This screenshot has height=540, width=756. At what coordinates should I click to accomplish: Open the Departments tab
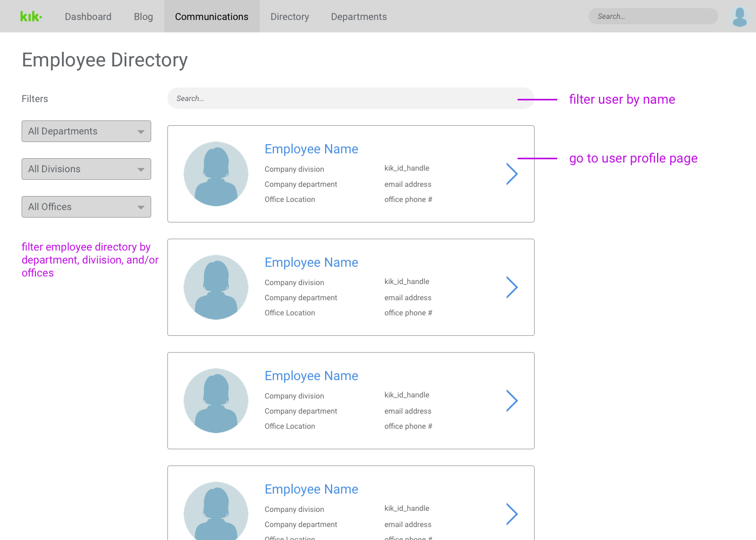[359, 17]
